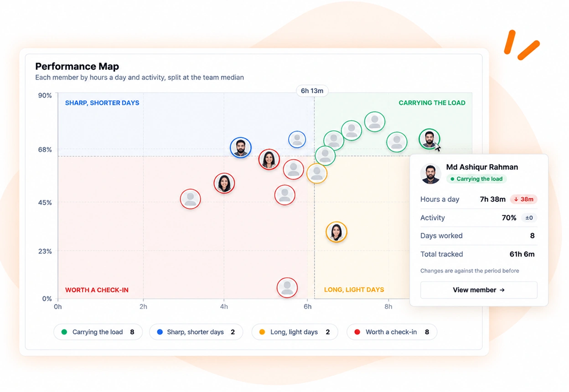This screenshot has width=569, height=392.
Task: Click the red-ringed woman photo avatar beside the blue bearded avatar
Action: (269, 160)
